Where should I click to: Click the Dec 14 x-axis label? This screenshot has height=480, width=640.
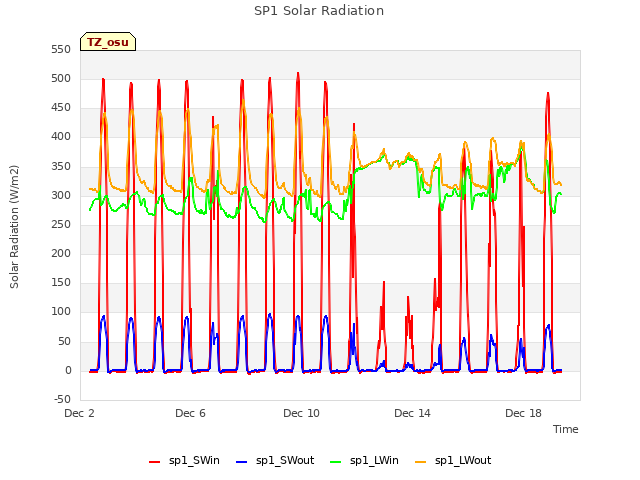pyautogui.click(x=413, y=413)
